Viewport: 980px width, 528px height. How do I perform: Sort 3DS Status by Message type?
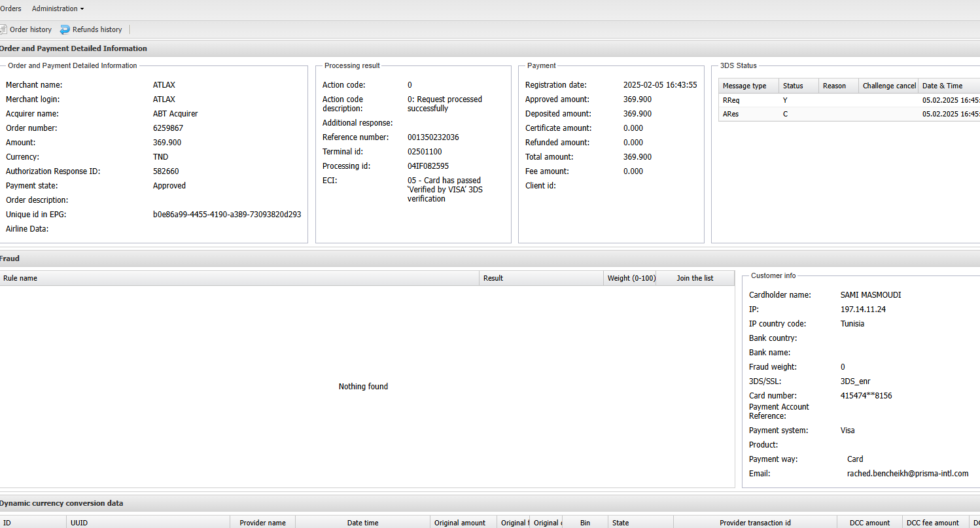click(744, 86)
